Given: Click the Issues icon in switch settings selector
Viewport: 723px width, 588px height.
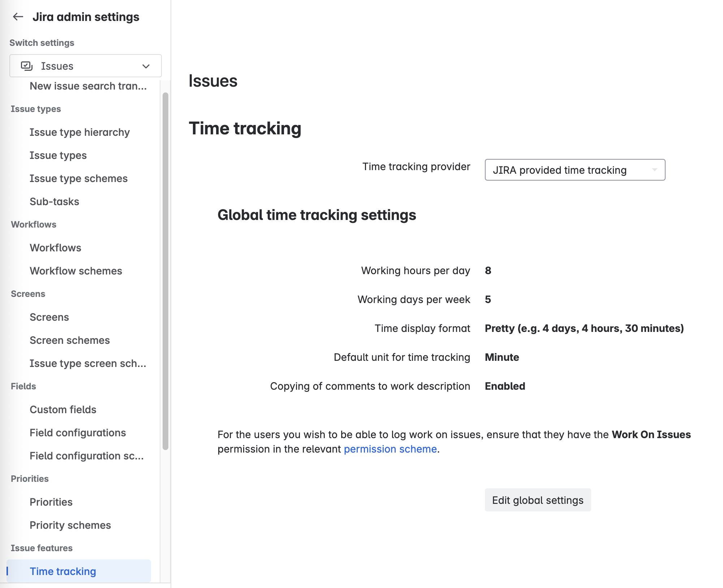Looking at the screenshot, I should click(26, 66).
